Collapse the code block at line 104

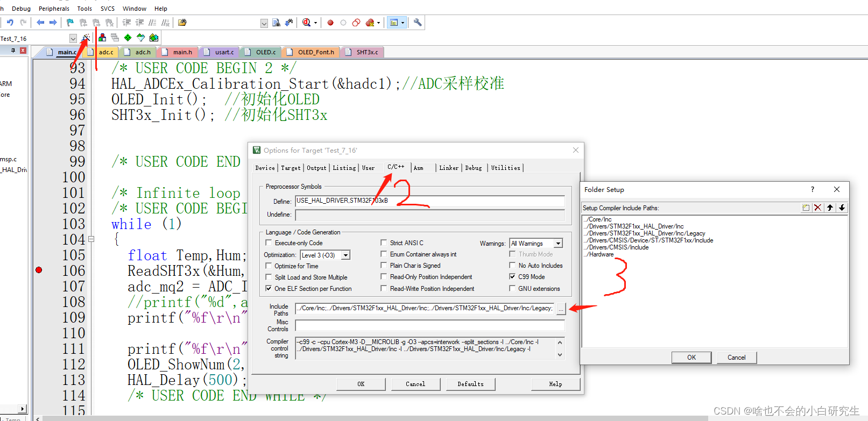[x=91, y=239]
